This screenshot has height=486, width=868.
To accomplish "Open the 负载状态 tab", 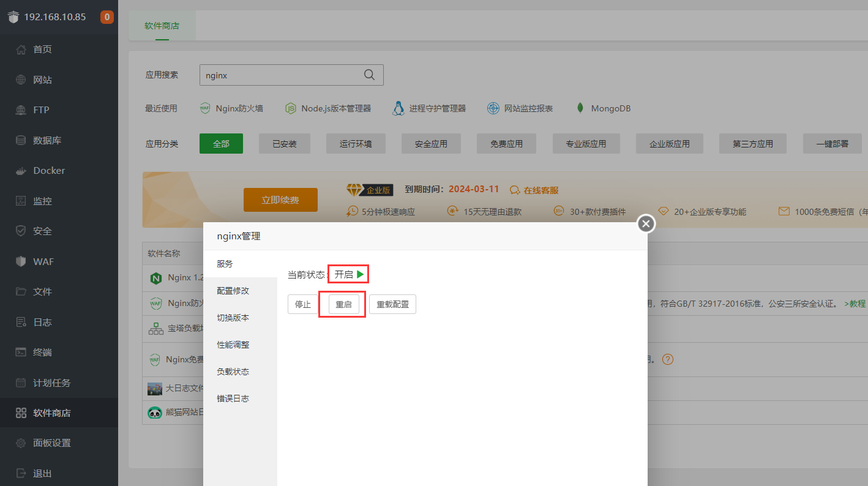I will click(240, 372).
